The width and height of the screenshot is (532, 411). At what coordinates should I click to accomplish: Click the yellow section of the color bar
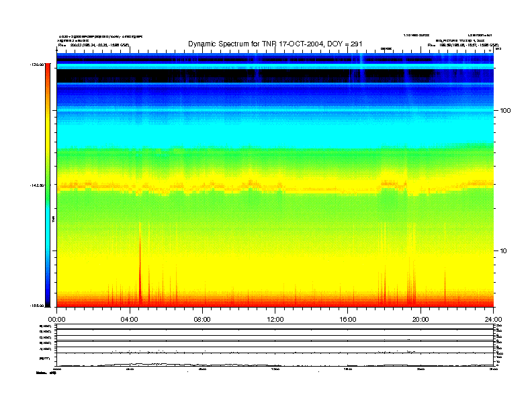click(x=48, y=136)
